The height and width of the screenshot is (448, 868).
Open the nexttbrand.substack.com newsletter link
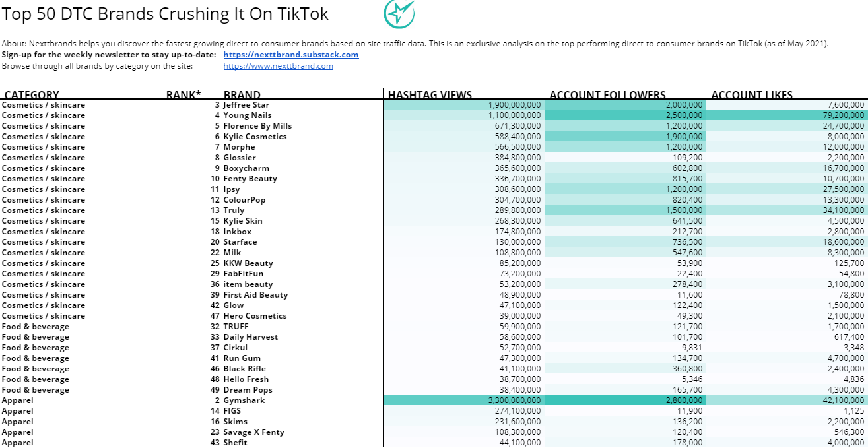click(291, 55)
